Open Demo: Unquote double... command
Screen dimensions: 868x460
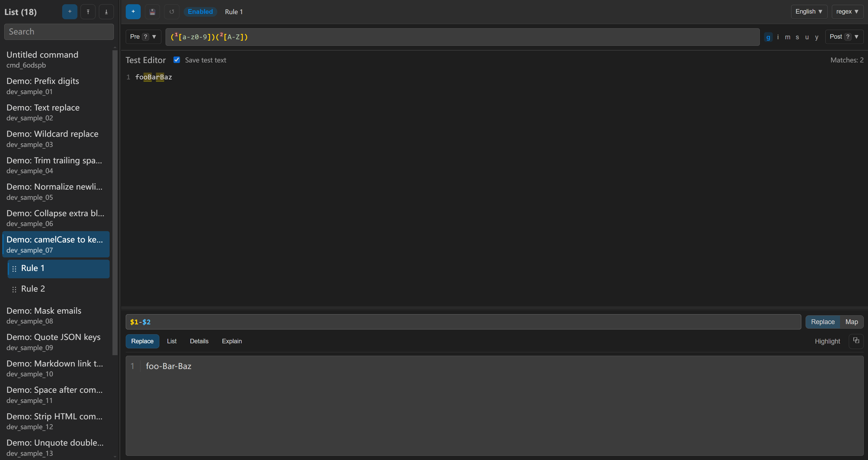[56, 448]
